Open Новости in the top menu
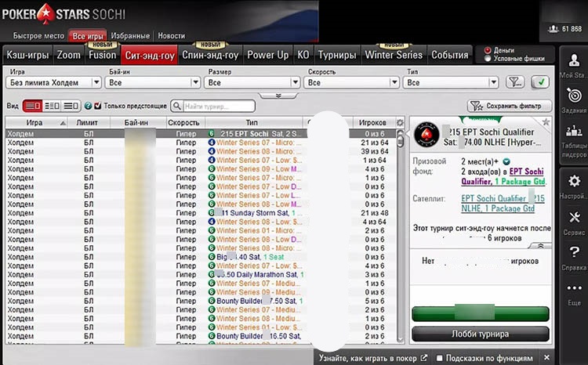The height and width of the screenshot is (365, 588). (172, 35)
